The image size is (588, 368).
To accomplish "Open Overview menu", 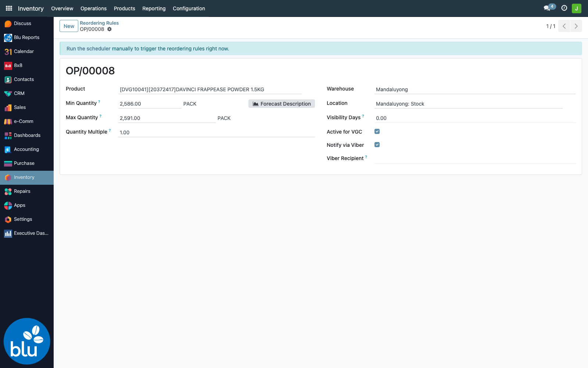I will [62, 8].
